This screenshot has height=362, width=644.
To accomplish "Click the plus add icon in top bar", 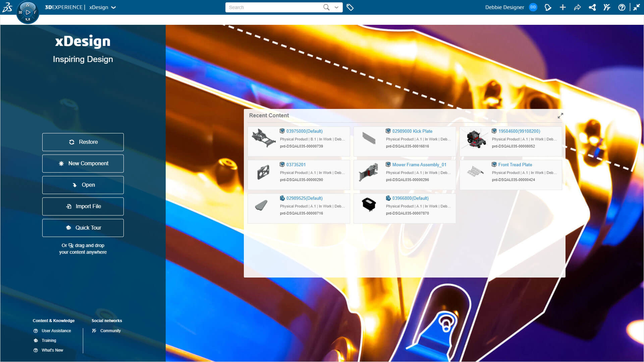I will (562, 7).
